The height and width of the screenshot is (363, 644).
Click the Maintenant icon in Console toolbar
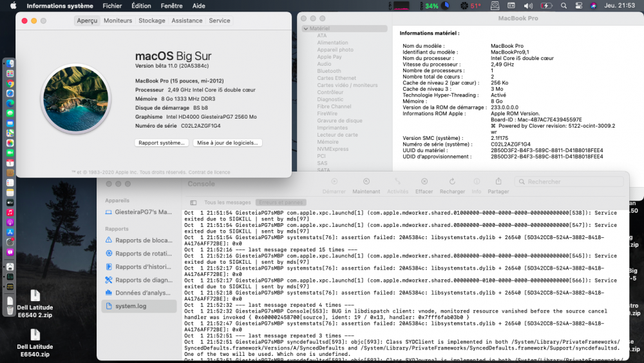click(366, 181)
